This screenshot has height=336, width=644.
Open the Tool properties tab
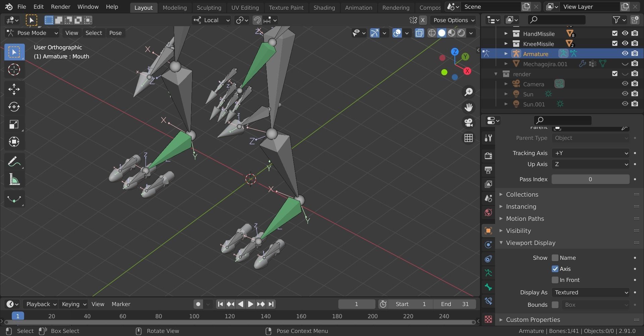[488, 138]
